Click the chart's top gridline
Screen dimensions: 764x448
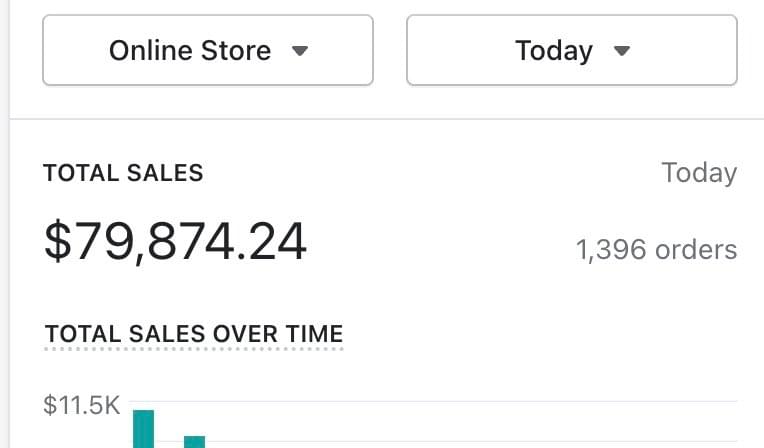click(450, 402)
